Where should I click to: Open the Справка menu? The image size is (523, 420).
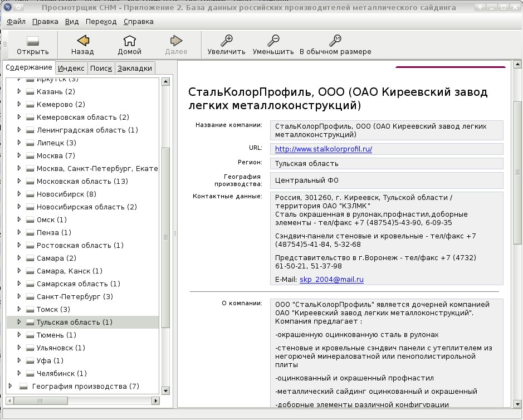click(x=139, y=22)
